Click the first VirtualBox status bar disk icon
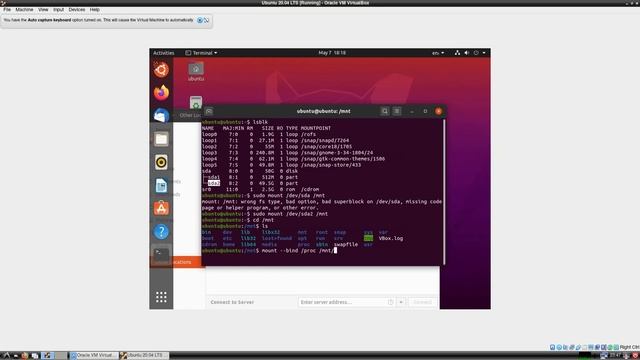 (x=552, y=347)
